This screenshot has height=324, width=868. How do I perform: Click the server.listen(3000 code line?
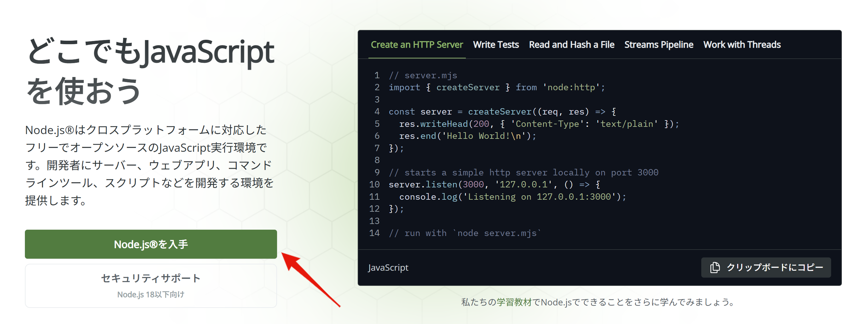pos(494,185)
